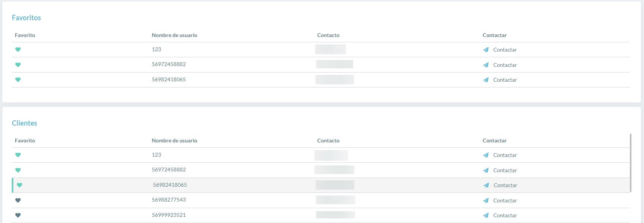Click paper plane icon for 123 in Clientes
Screen dimensions: 644x223
coord(486,155)
